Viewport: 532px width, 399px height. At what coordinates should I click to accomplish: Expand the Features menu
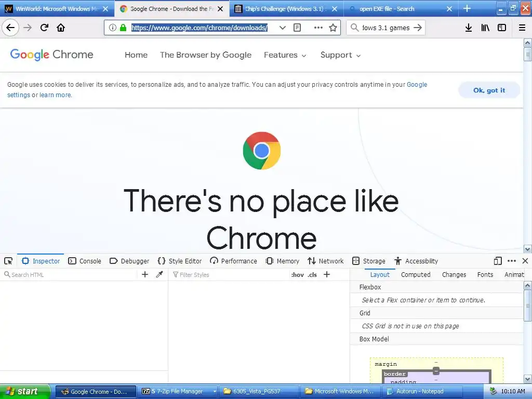285,55
